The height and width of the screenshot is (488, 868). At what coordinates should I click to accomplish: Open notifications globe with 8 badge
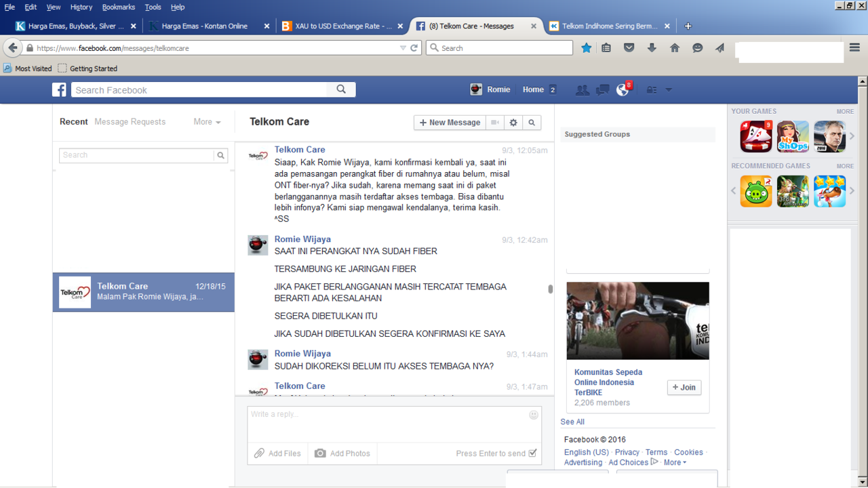623,89
